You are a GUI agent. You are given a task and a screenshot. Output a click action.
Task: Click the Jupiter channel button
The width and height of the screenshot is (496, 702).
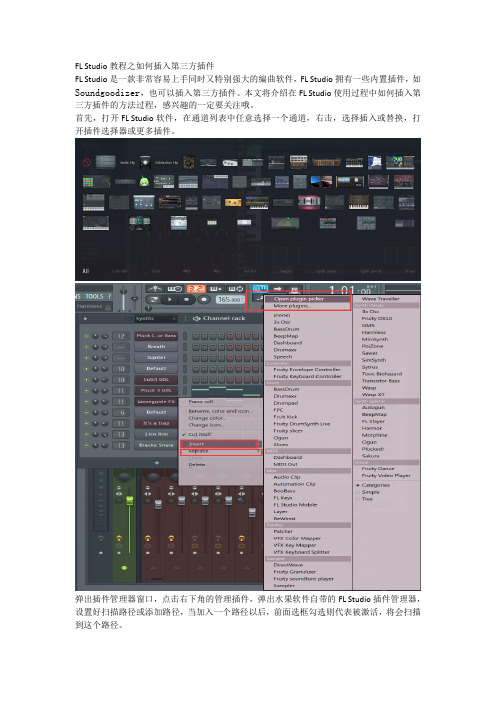coord(156,358)
